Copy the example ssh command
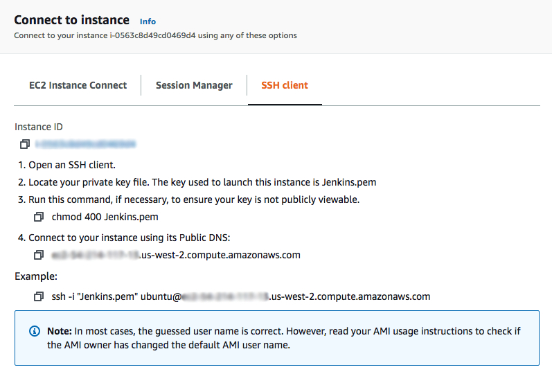Viewport: 552px width, 392px height. [x=39, y=296]
